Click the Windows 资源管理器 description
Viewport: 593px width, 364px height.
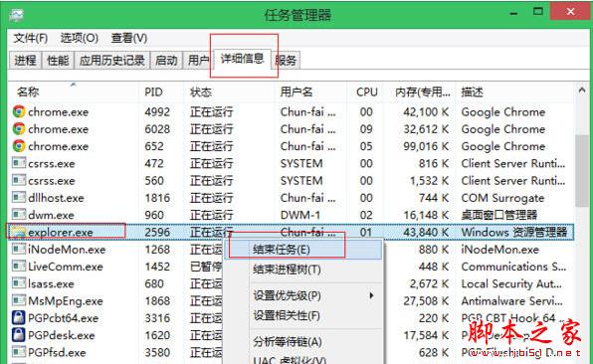[514, 232]
